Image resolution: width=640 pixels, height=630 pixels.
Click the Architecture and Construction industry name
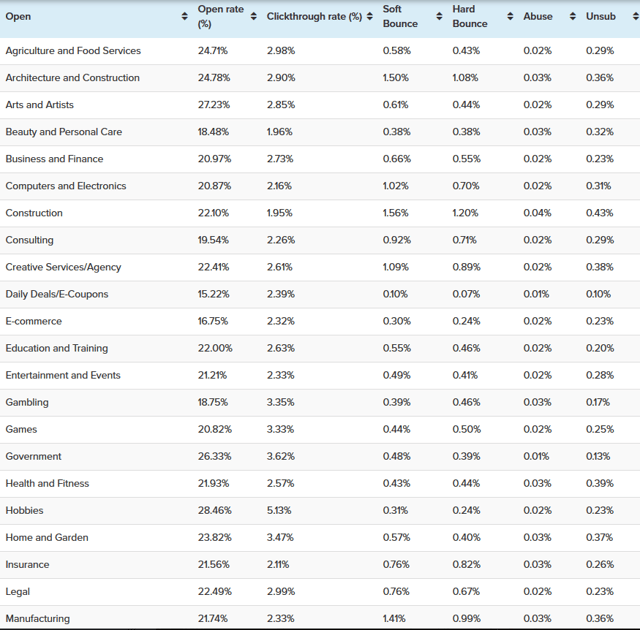(72, 78)
